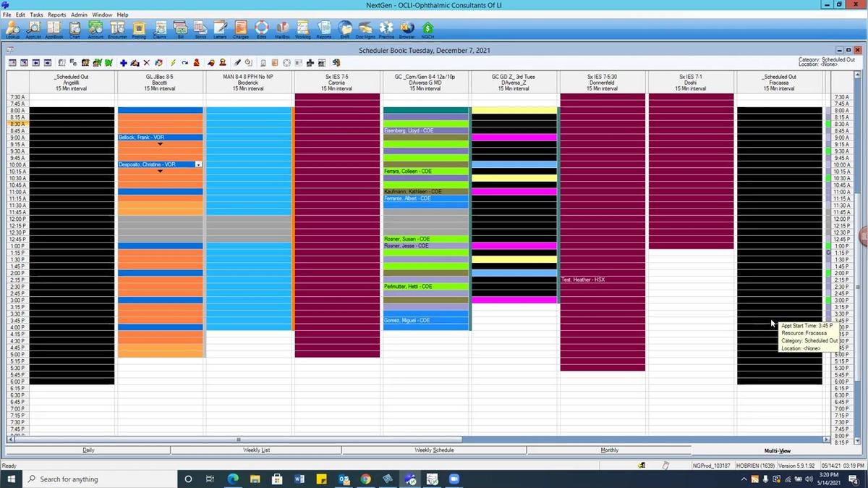Switch to the Monthly view tab

[x=610, y=450]
